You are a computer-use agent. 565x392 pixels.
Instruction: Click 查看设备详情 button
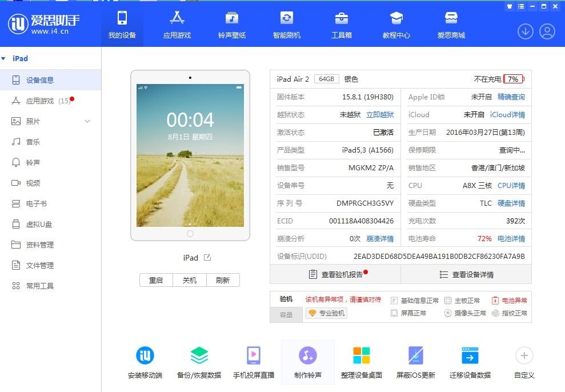click(x=466, y=274)
